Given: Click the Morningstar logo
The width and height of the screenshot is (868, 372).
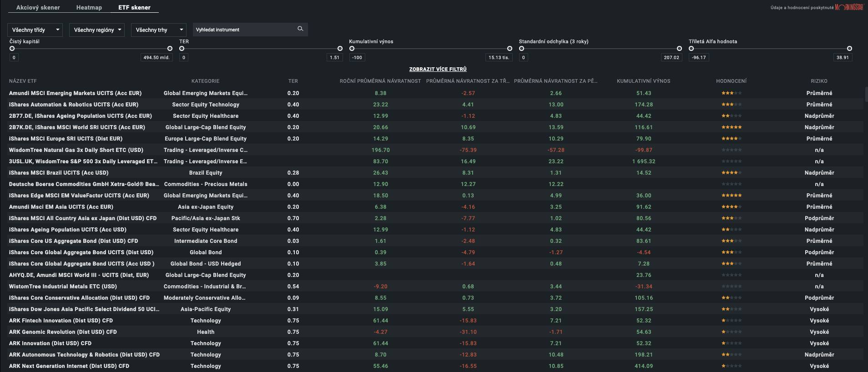Looking at the screenshot, I should pos(849,7).
